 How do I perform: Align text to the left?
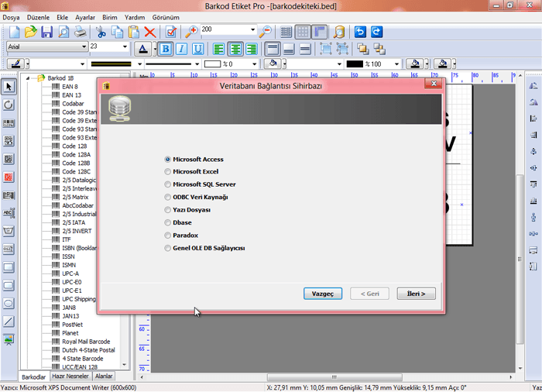tap(218, 49)
